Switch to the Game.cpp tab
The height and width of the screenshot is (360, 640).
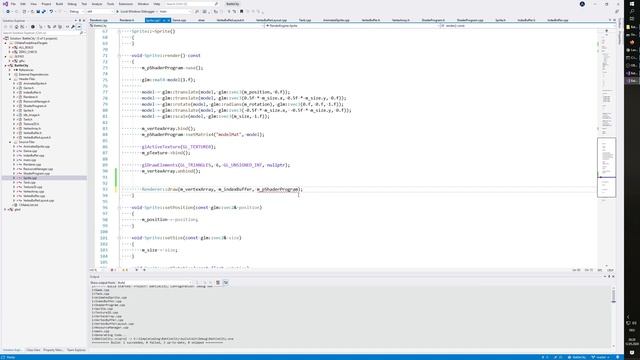(179, 20)
